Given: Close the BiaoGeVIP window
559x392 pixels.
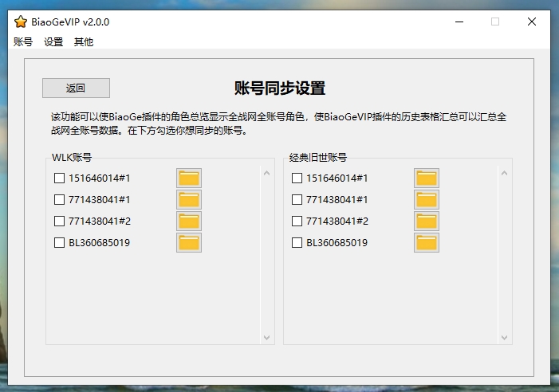Looking at the screenshot, I should [x=532, y=22].
